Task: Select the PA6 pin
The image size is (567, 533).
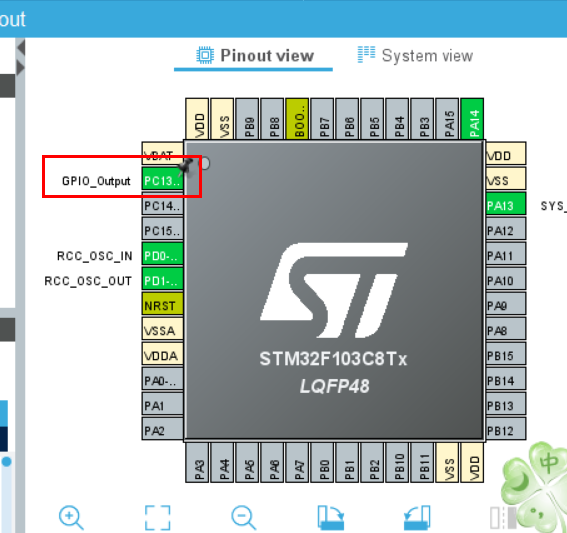Action: (272, 462)
